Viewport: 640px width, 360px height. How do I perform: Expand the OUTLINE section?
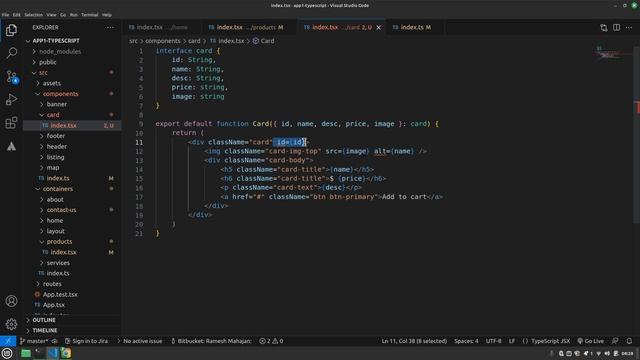pyautogui.click(x=72, y=320)
